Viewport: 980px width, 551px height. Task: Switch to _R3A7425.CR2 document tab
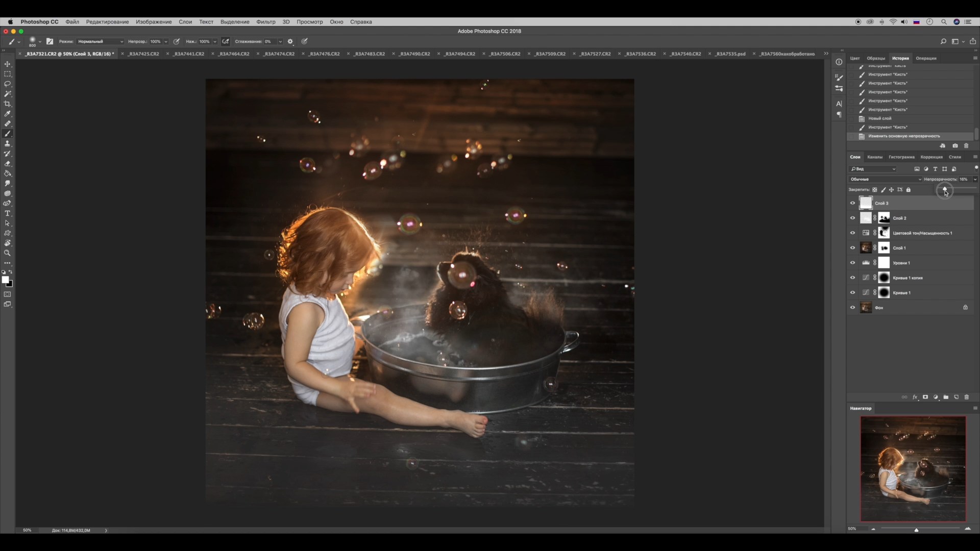[x=144, y=54]
